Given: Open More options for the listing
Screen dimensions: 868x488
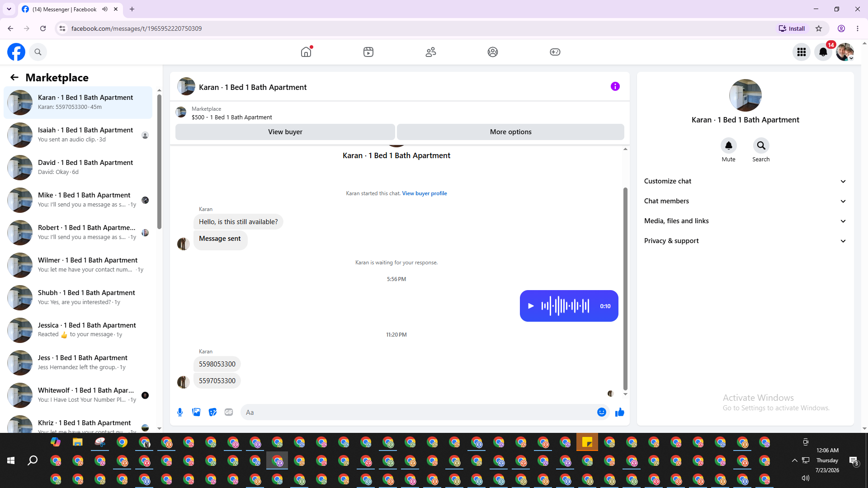Looking at the screenshot, I should pyautogui.click(x=510, y=132).
